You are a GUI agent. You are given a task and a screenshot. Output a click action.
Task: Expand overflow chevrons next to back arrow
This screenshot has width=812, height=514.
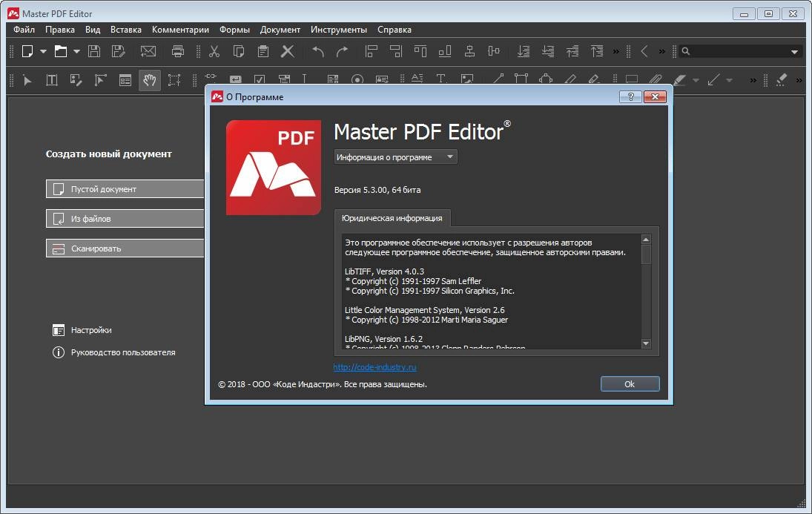(661, 51)
